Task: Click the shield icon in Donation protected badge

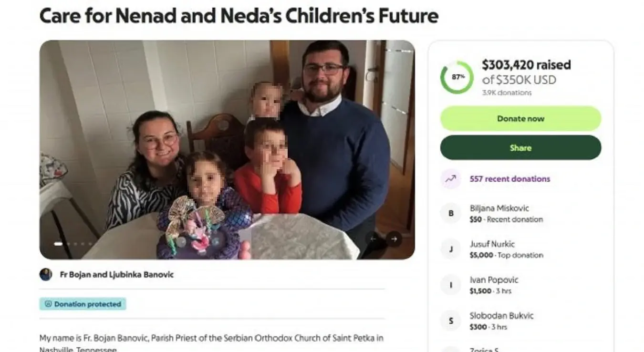Action: 48,304
